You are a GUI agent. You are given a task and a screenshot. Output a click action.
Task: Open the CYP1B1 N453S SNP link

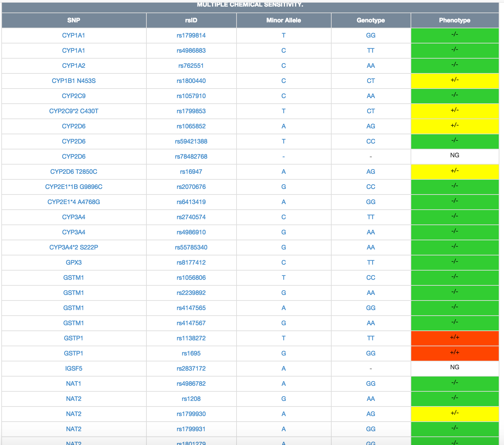click(74, 81)
